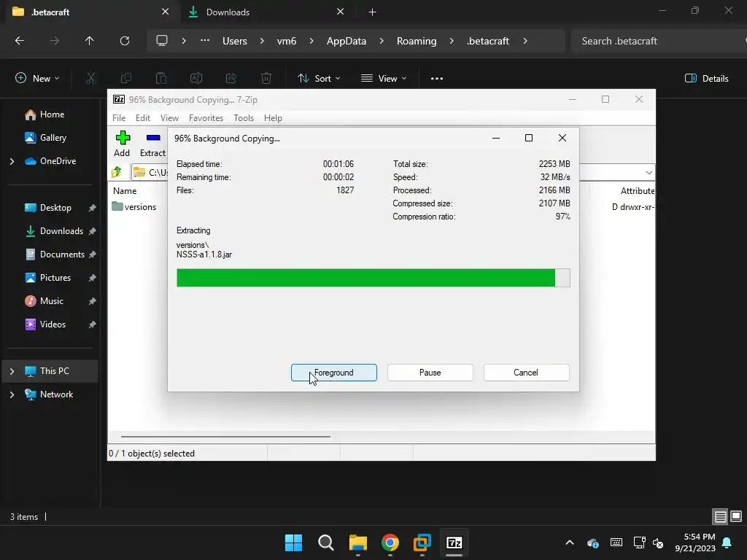Click the up-folder icon in 7-Zip address bar

point(117,172)
